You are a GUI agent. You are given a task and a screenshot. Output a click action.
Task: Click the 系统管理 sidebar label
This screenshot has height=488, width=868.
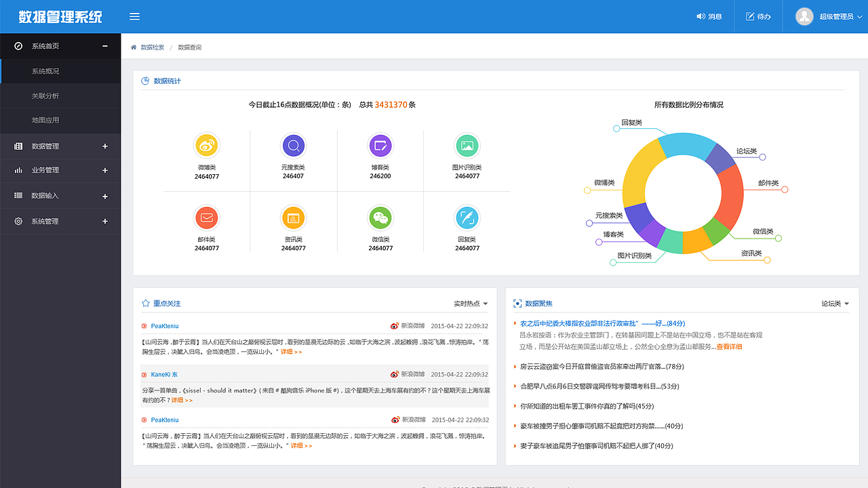[x=45, y=221]
